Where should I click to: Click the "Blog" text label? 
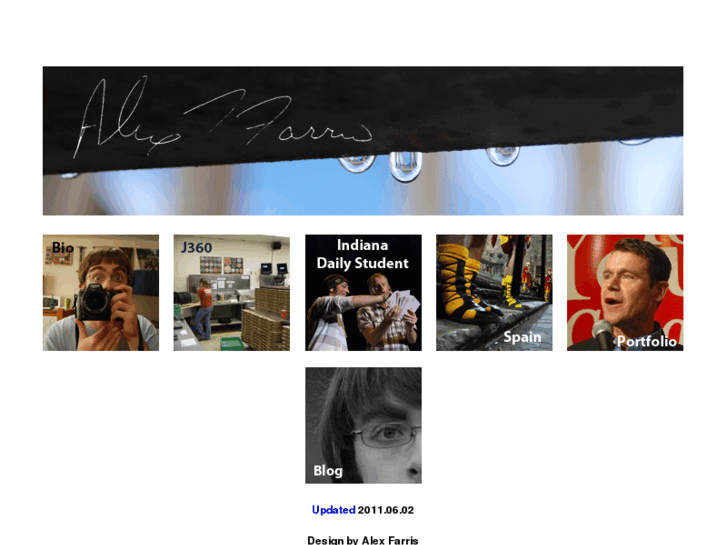(x=328, y=471)
